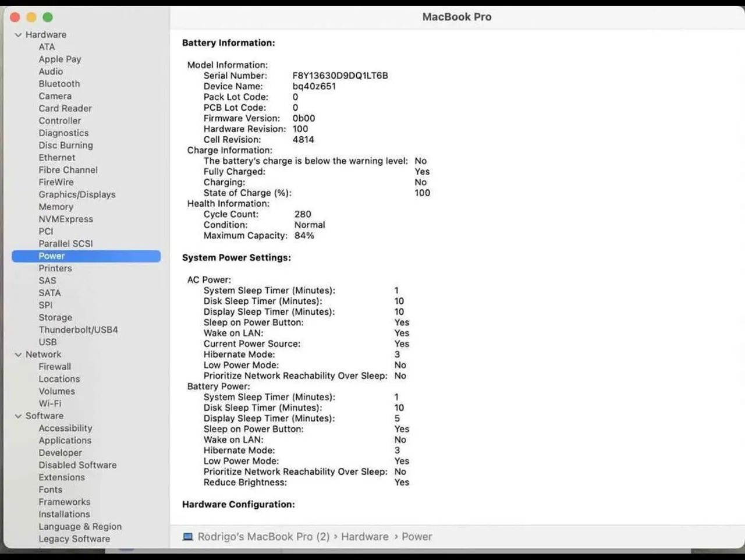Select Memory in the sidebar
745x560 pixels.
56,207
